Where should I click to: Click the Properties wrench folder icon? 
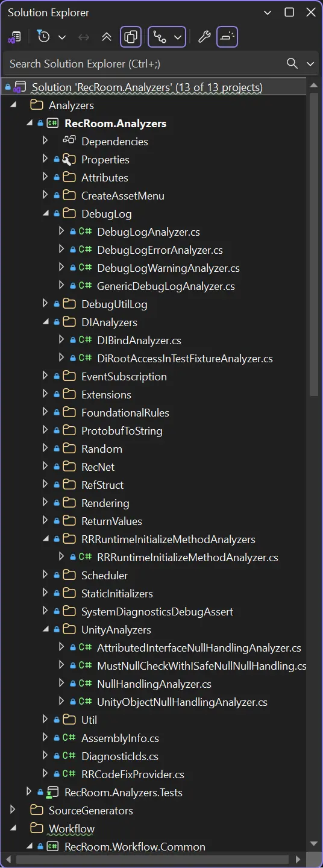point(69,160)
